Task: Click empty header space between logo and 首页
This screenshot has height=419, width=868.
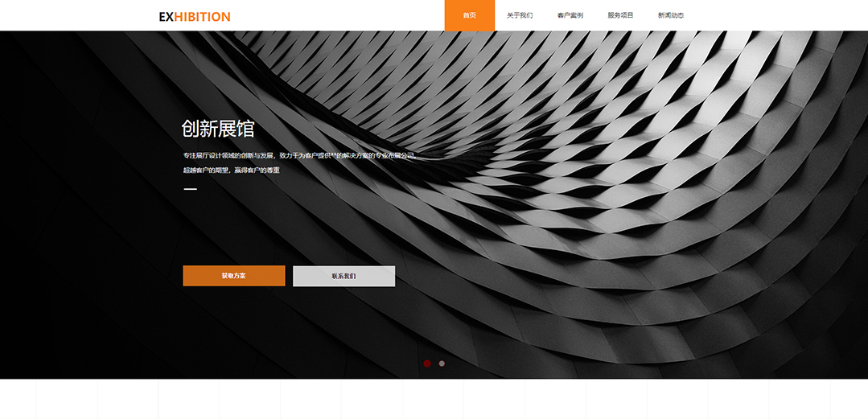Action: click(x=338, y=15)
